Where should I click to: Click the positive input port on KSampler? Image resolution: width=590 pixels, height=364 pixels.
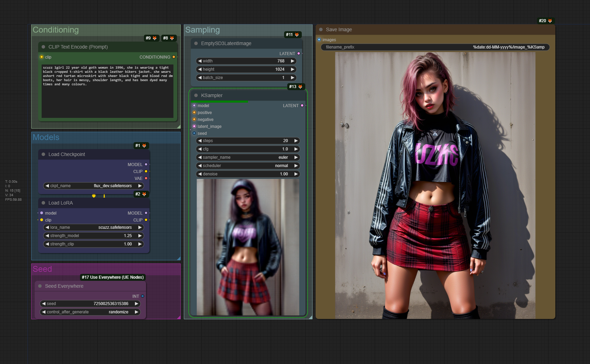click(x=194, y=112)
